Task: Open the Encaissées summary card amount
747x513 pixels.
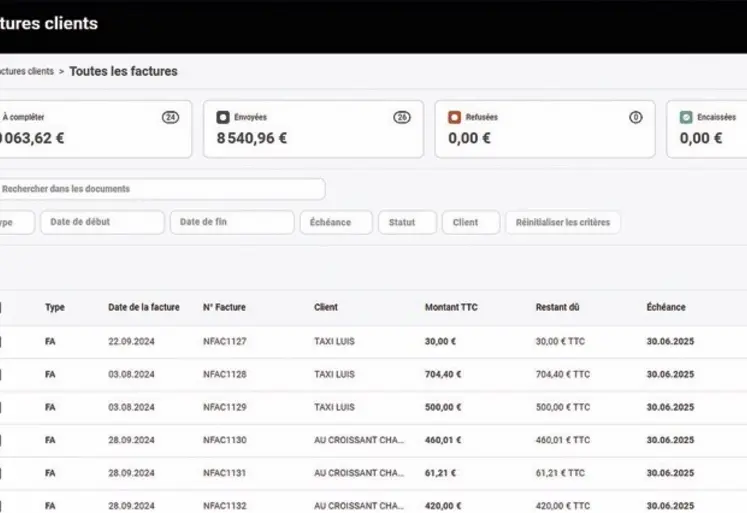Action: (701, 138)
